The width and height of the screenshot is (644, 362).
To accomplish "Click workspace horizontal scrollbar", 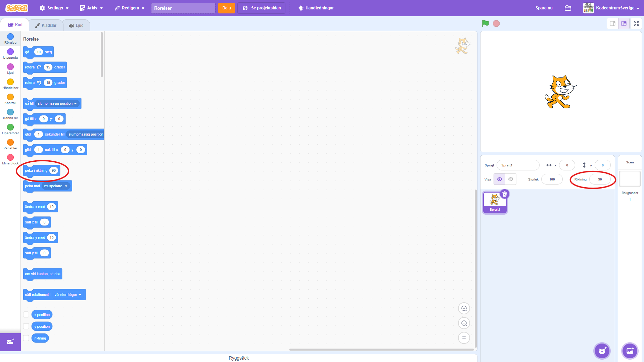I will point(381,349).
